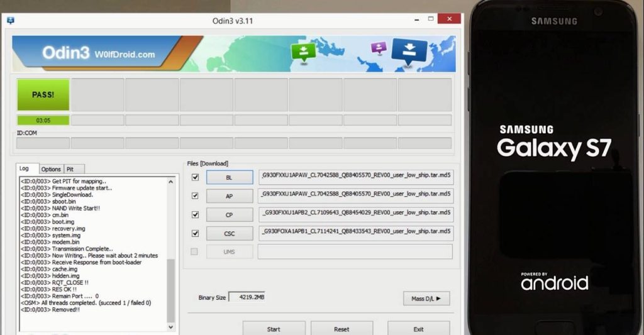
Task: Click the first ID:COM port box
Action: pos(43,143)
